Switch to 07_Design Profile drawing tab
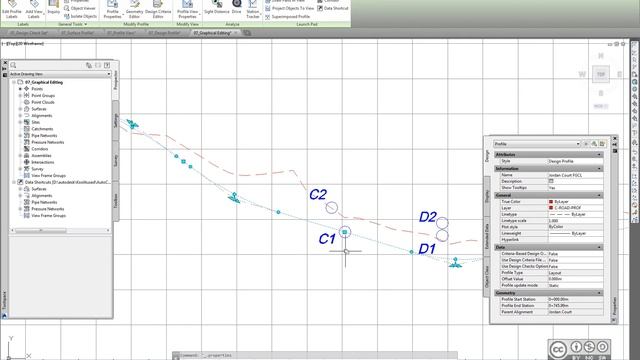640x360 pixels. click(x=164, y=33)
